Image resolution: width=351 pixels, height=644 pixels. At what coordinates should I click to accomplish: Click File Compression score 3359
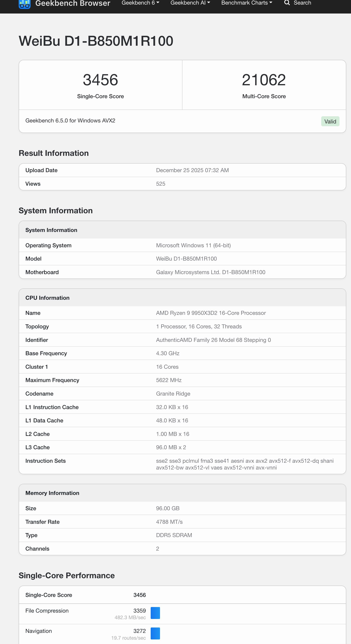(140, 611)
